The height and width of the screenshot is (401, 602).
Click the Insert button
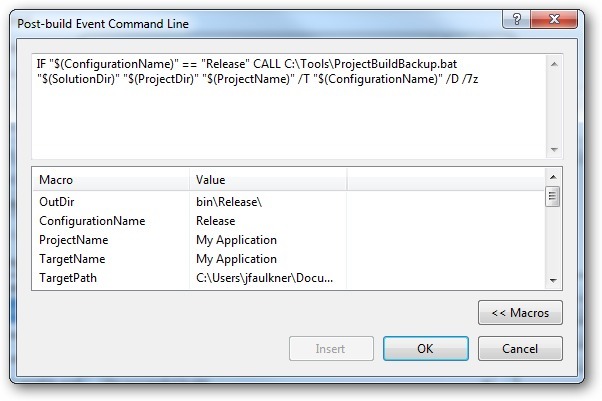click(330, 349)
